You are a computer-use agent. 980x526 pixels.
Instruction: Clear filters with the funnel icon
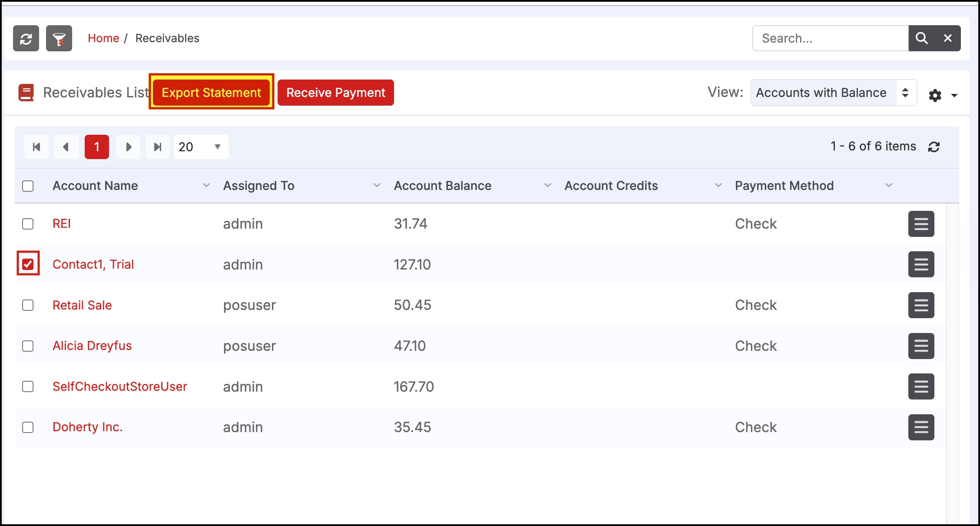(59, 38)
